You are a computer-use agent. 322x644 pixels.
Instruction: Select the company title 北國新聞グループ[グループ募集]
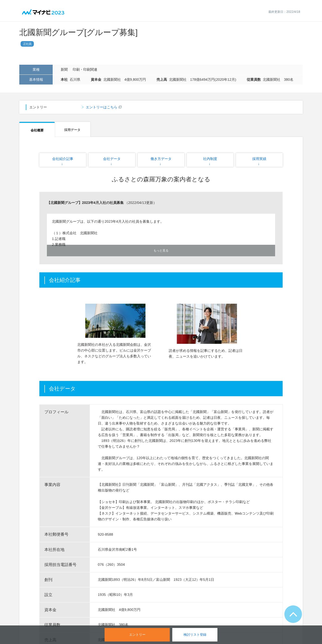point(78,32)
